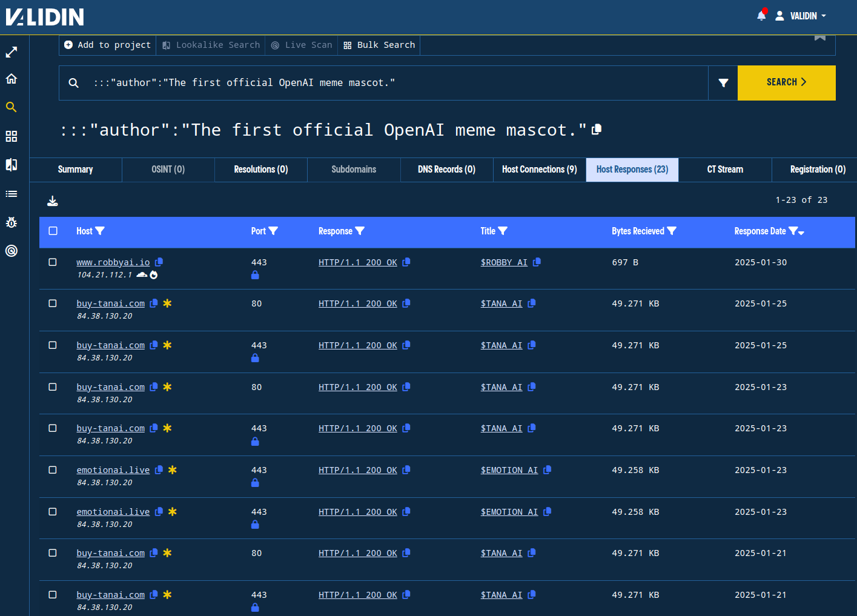The image size is (857, 616).
Task: Click the yellow asterisk on first buy-tanai.com row
Action: point(167,303)
